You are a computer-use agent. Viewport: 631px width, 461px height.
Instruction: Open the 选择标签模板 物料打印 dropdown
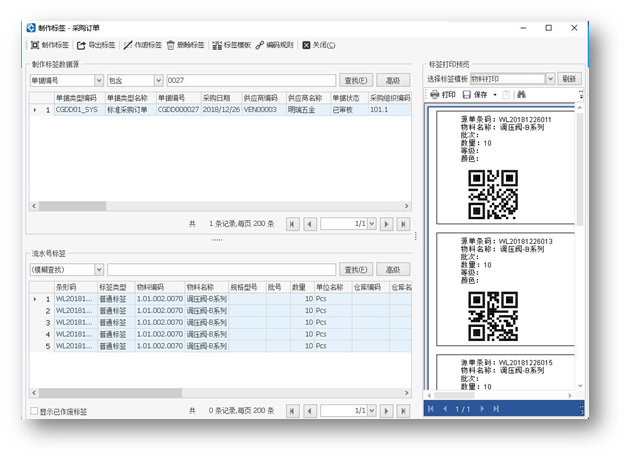click(550, 79)
